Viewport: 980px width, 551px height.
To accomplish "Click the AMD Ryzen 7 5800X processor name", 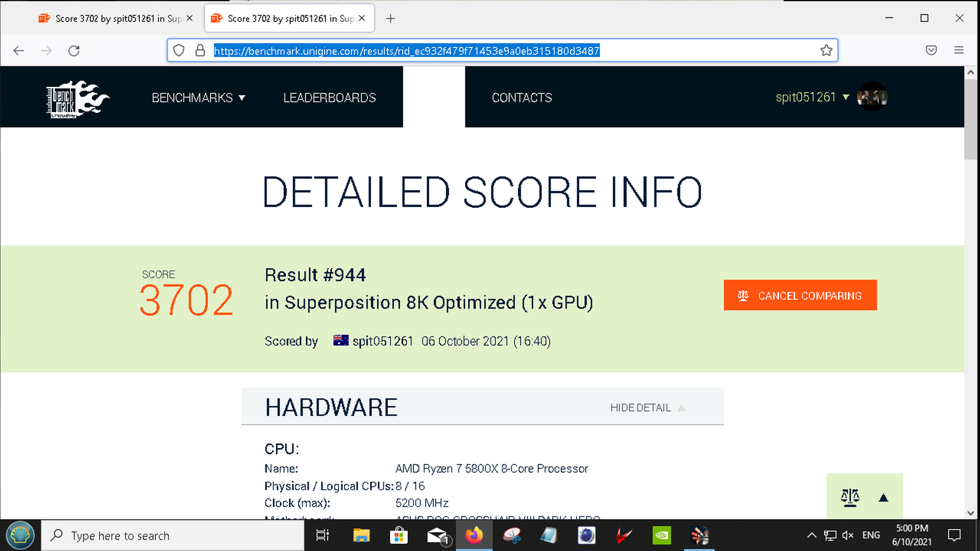I will coord(492,469).
